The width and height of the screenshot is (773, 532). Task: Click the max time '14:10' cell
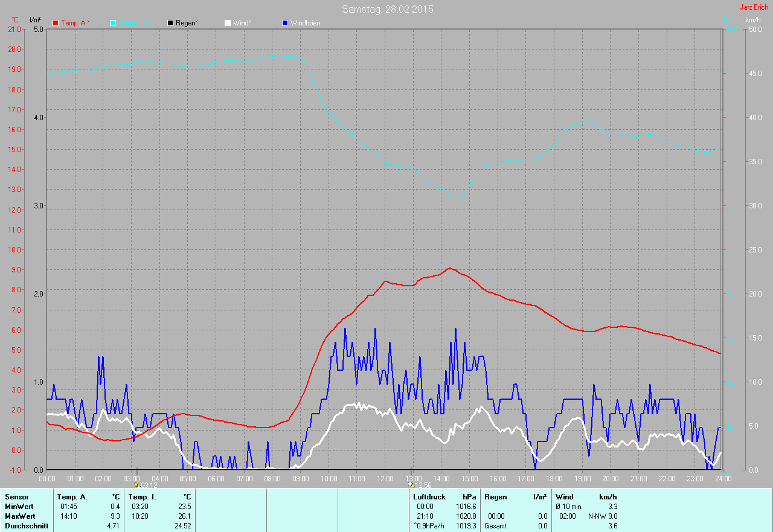69,516
